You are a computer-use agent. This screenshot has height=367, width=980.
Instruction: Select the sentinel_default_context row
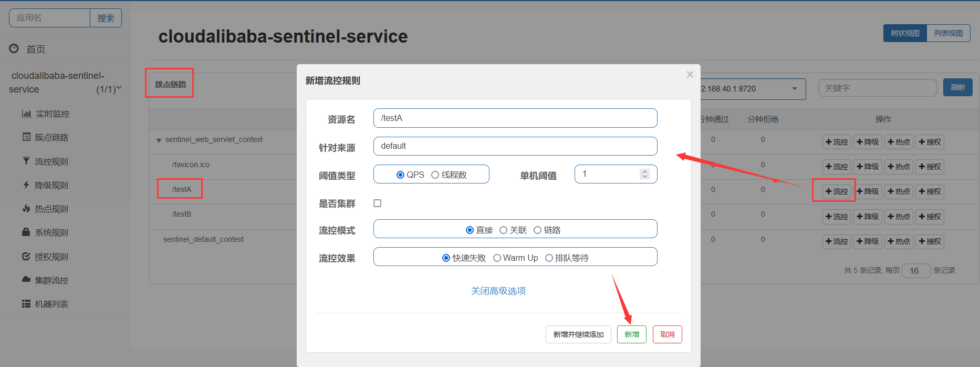coord(203,239)
